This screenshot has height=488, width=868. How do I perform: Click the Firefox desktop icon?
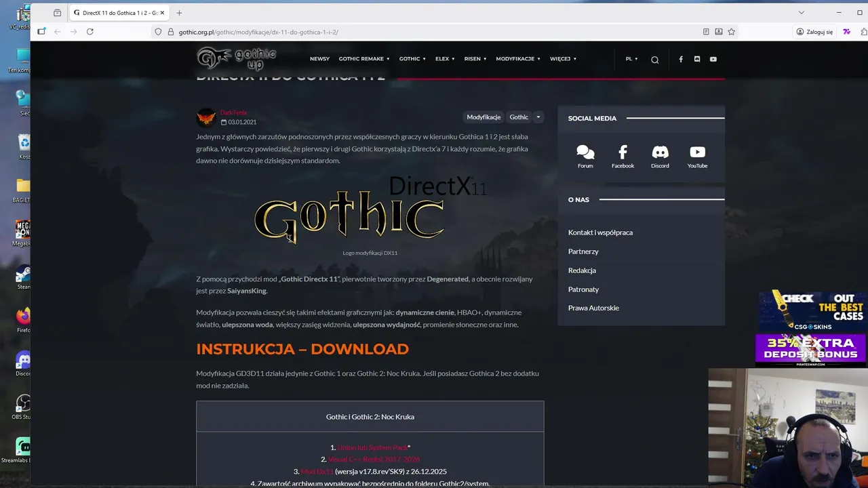[23, 321]
